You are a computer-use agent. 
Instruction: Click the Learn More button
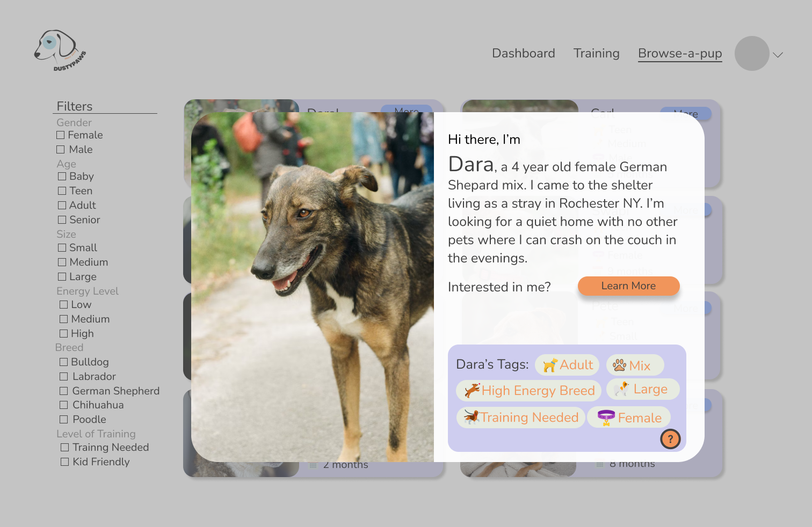pos(628,286)
